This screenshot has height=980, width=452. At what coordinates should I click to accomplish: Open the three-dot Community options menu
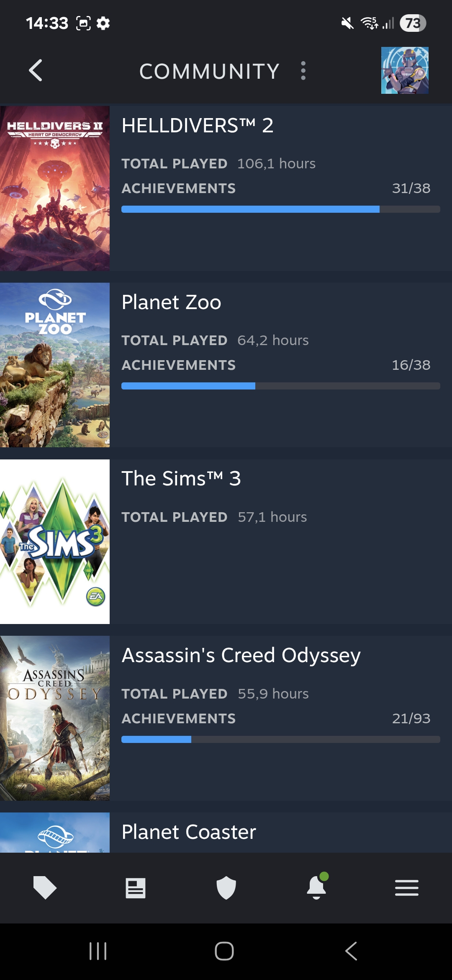[303, 71]
